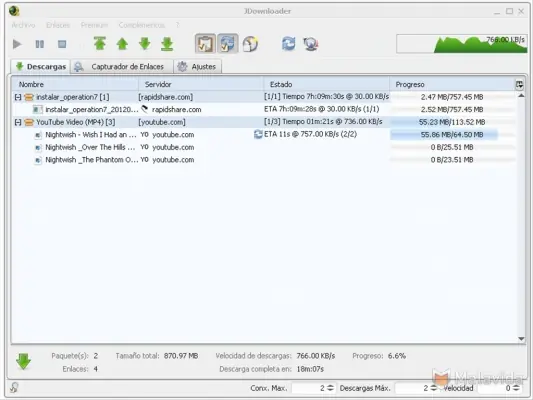Click package folder icon of YouTube Video
The width and height of the screenshot is (533, 400).
tap(29, 122)
